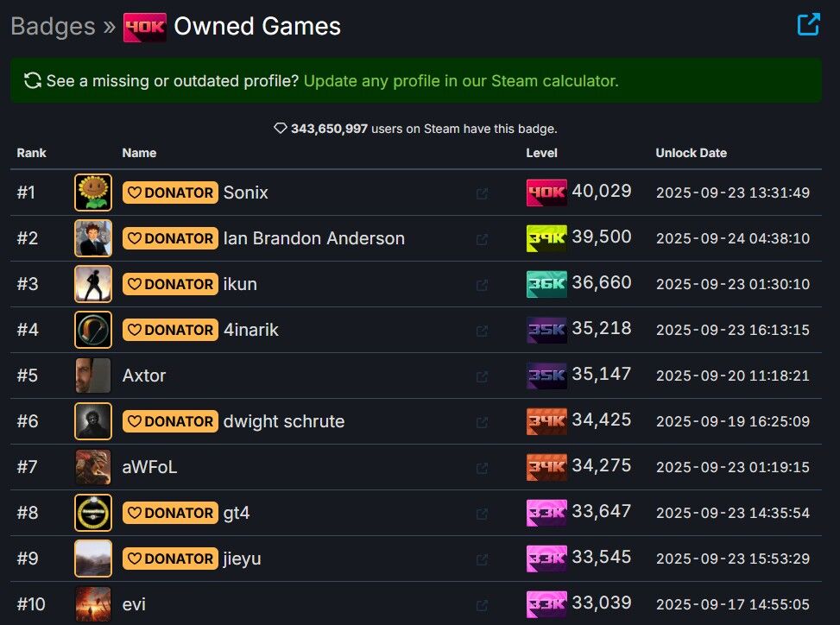Click the 40K badge icon next to 40,029
The image size is (840, 625).
tap(546, 193)
